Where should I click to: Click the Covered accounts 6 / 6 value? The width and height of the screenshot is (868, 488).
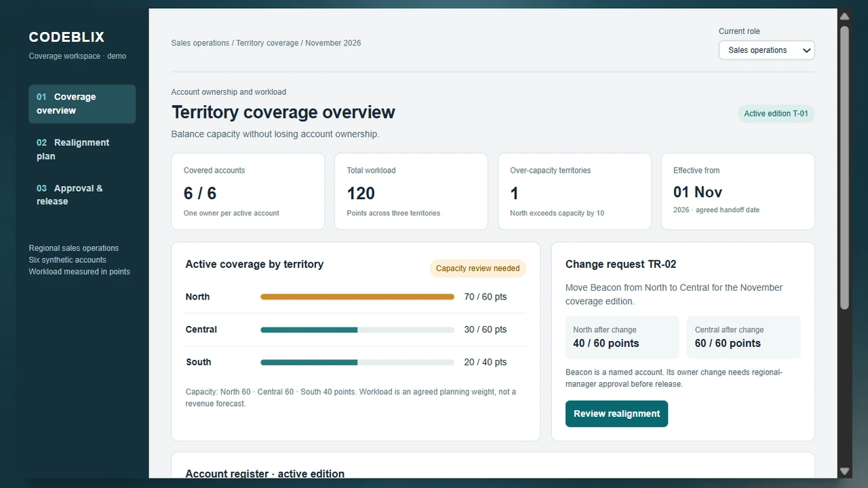[x=200, y=193]
